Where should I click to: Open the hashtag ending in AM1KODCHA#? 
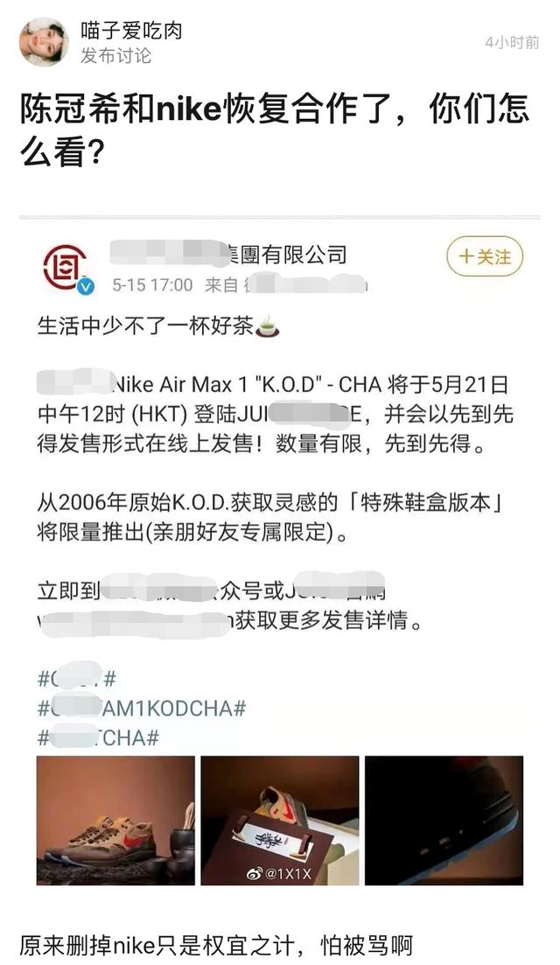pyautogui.click(x=142, y=709)
